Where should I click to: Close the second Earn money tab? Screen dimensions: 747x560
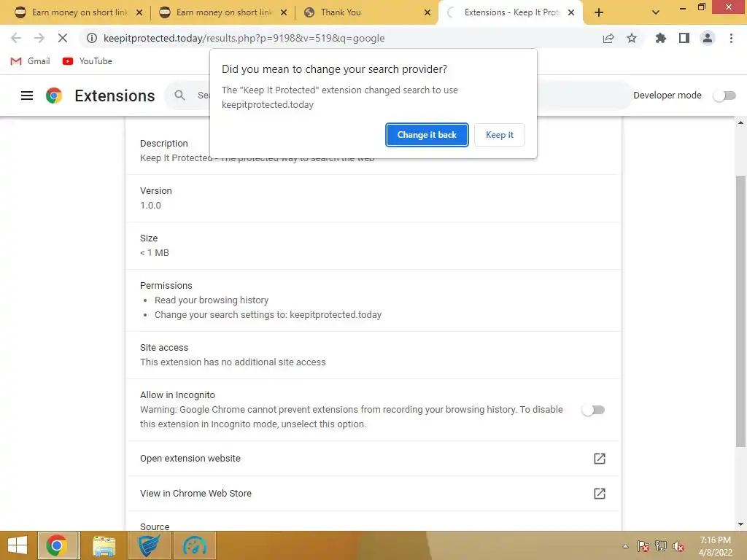point(284,12)
